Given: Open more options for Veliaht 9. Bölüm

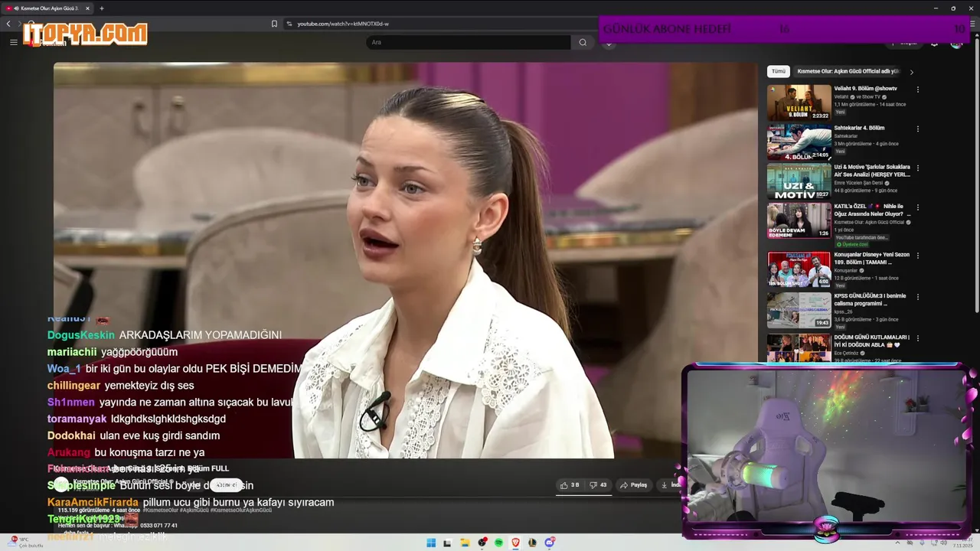Looking at the screenshot, I should click(x=917, y=90).
